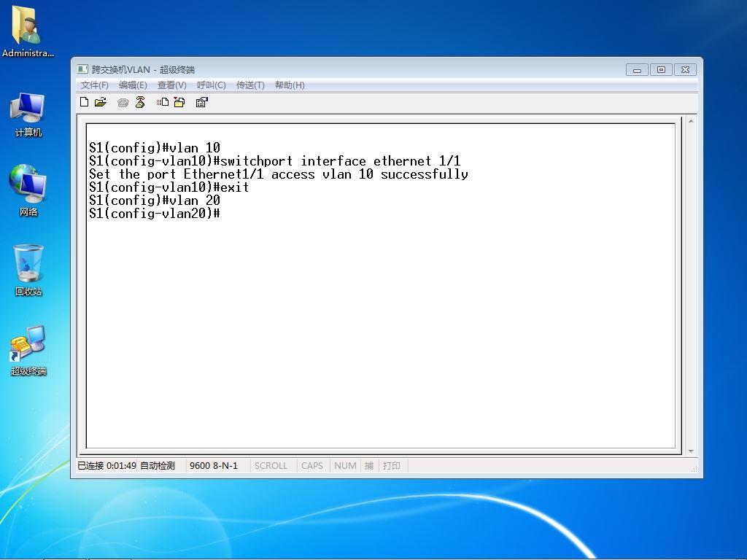747x560 pixels.
Task: Select the 计算机 desktop icon
Action: coord(28,115)
